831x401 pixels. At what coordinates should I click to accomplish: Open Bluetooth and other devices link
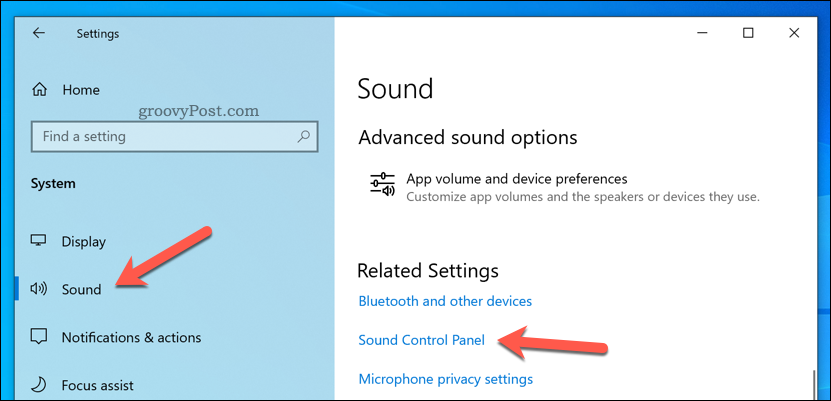[445, 301]
